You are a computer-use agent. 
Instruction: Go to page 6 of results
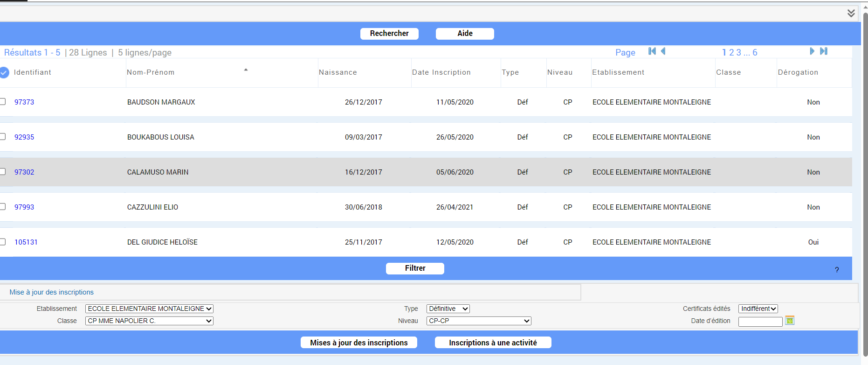(755, 53)
